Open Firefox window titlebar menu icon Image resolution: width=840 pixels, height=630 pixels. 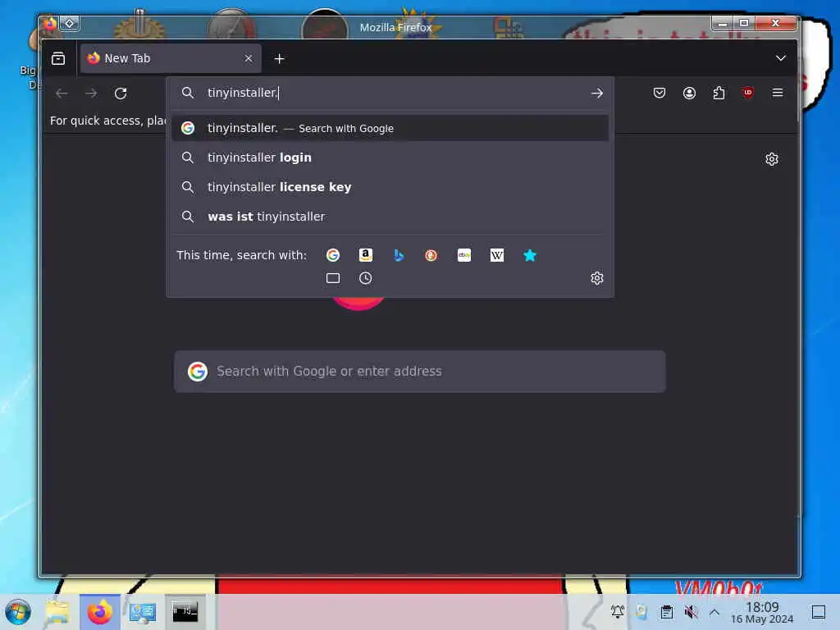pyautogui.click(x=49, y=24)
